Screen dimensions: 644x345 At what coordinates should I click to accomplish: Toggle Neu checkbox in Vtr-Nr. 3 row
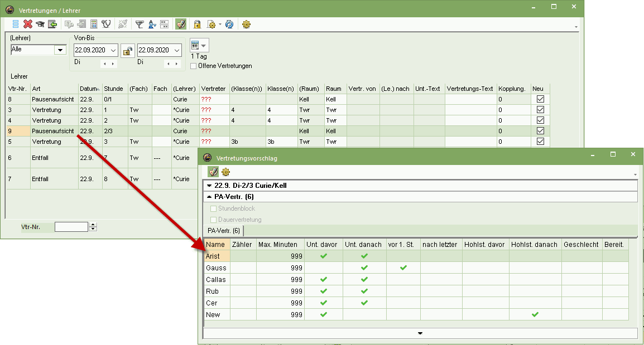[540, 110]
